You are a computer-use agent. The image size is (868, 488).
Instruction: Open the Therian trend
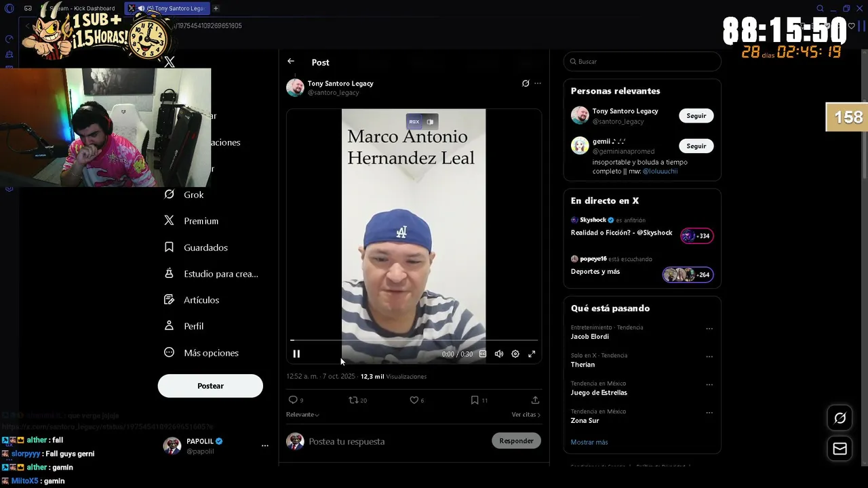(583, 365)
